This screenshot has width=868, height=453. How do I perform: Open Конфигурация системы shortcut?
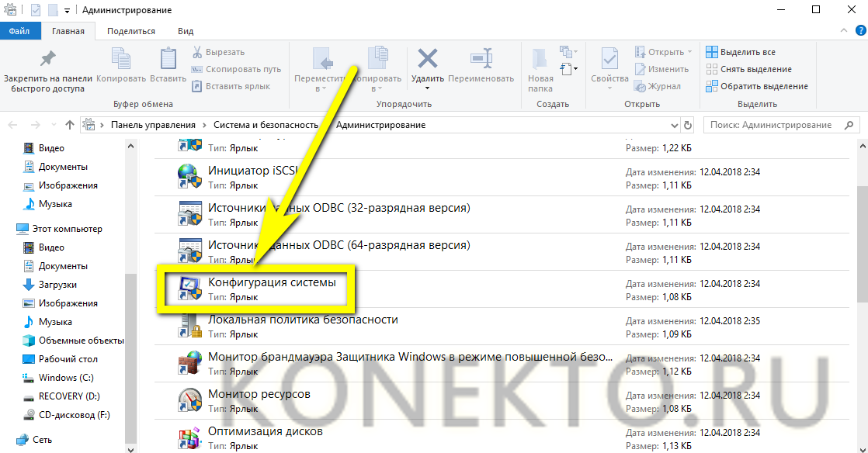point(272,283)
